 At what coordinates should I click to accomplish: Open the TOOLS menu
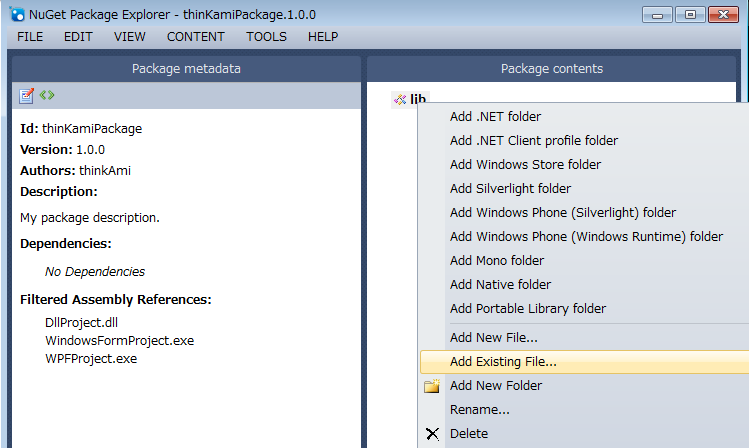[267, 37]
